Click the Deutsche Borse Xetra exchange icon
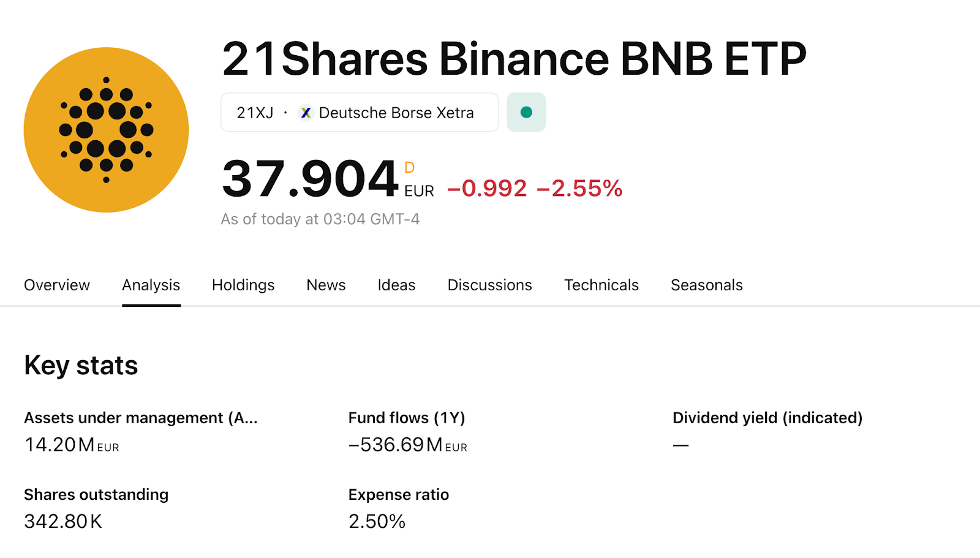The height and width of the screenshot is (558, 980). pyautogui.click(x=306, y=113)
